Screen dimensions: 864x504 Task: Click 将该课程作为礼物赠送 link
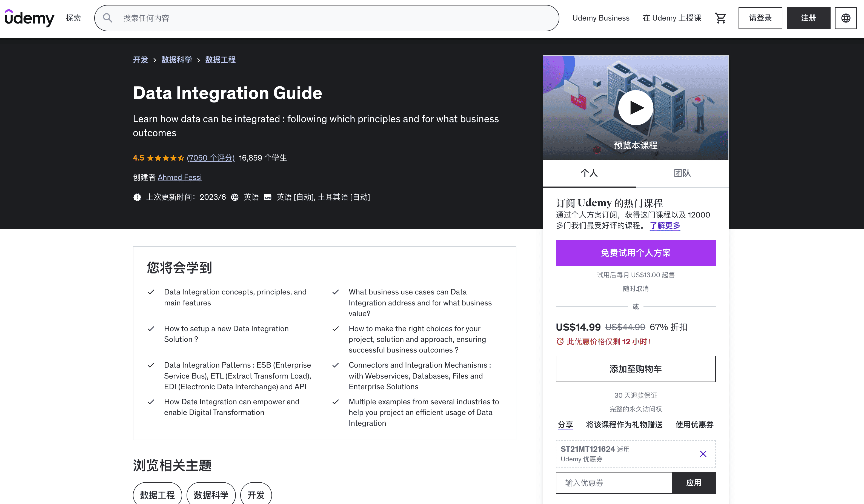pyautogui.click(x=624, y=425)
